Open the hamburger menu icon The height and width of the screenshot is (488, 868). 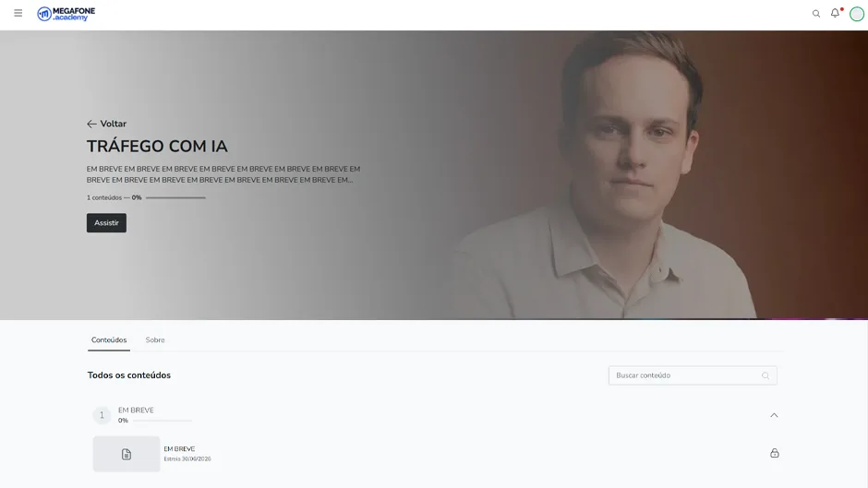[x=18, y=13]
